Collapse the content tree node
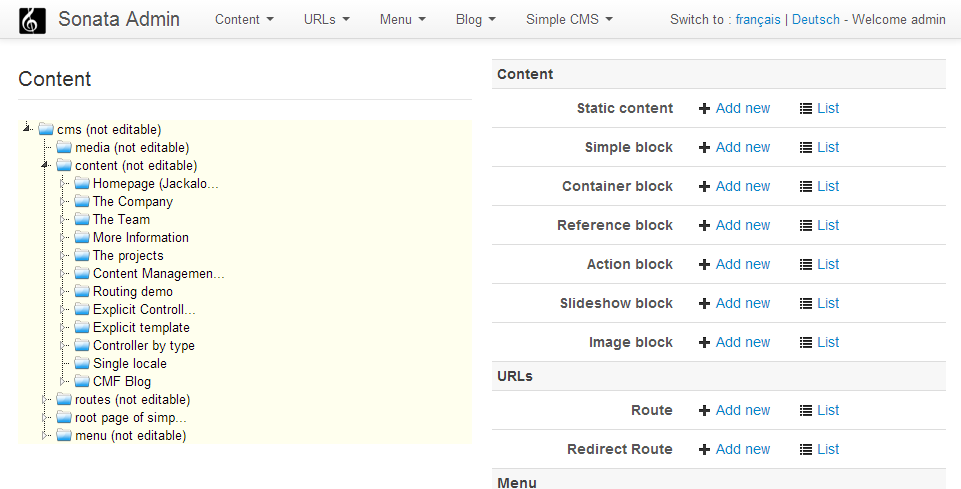This screenshot has width=961, height=489. point(45,165)
